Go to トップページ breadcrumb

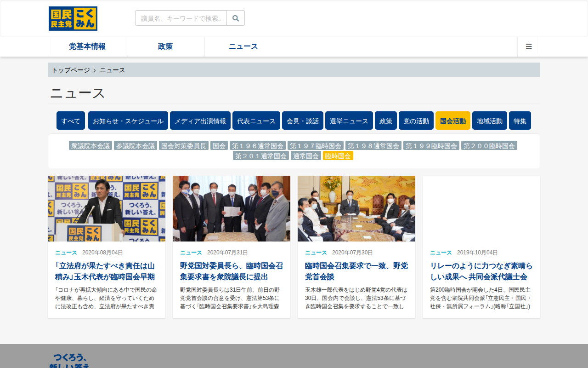(x=71, y=70)
